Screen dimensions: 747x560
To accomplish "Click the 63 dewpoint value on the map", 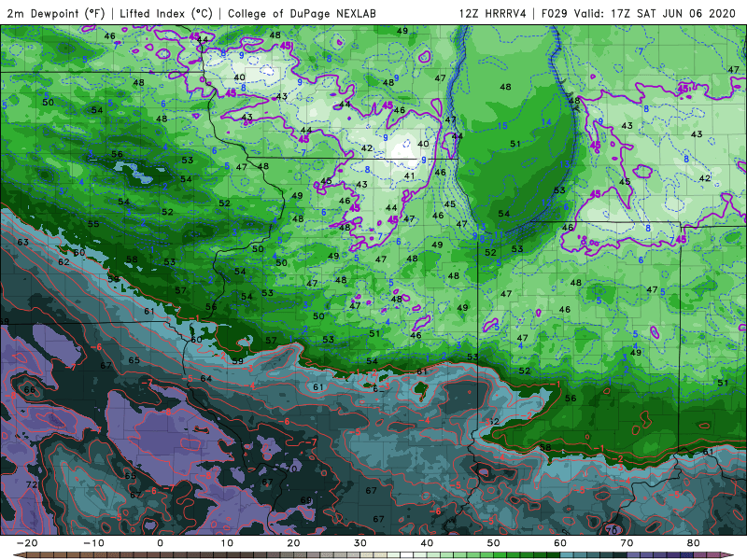I will pyautogui.click(x=22, y=242).
